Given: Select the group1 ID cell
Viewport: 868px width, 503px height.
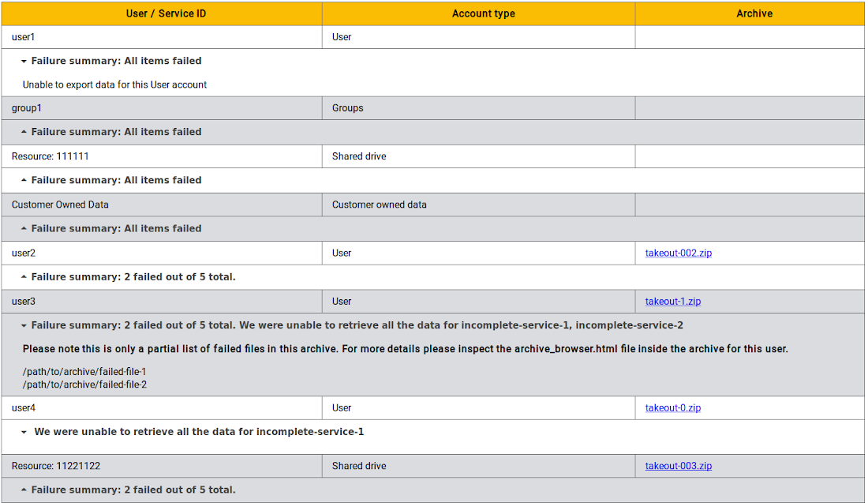Looking at the screenshot, I should click(27, 108).
